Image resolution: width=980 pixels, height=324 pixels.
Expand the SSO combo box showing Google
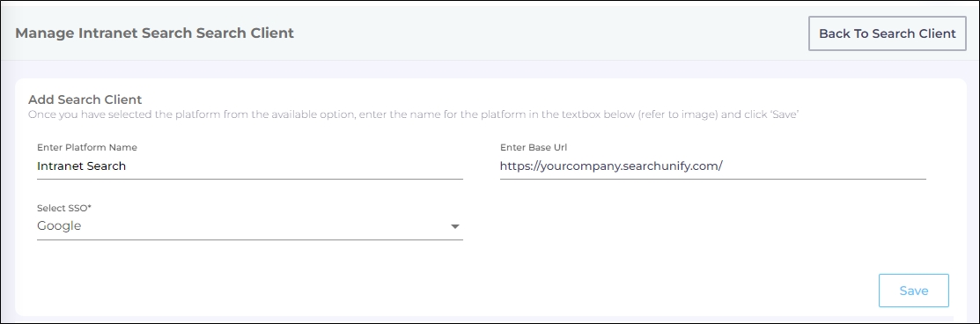click(249, 225)
